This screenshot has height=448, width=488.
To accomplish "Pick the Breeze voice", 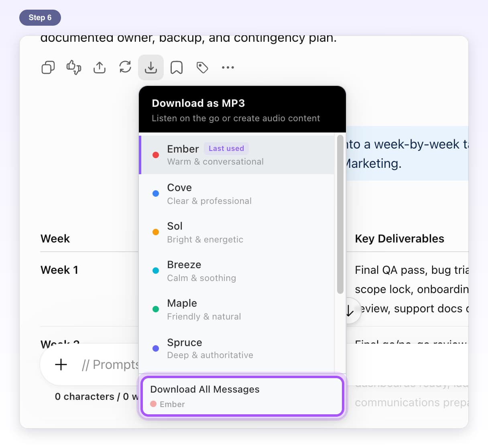I will tap(237, 271).
